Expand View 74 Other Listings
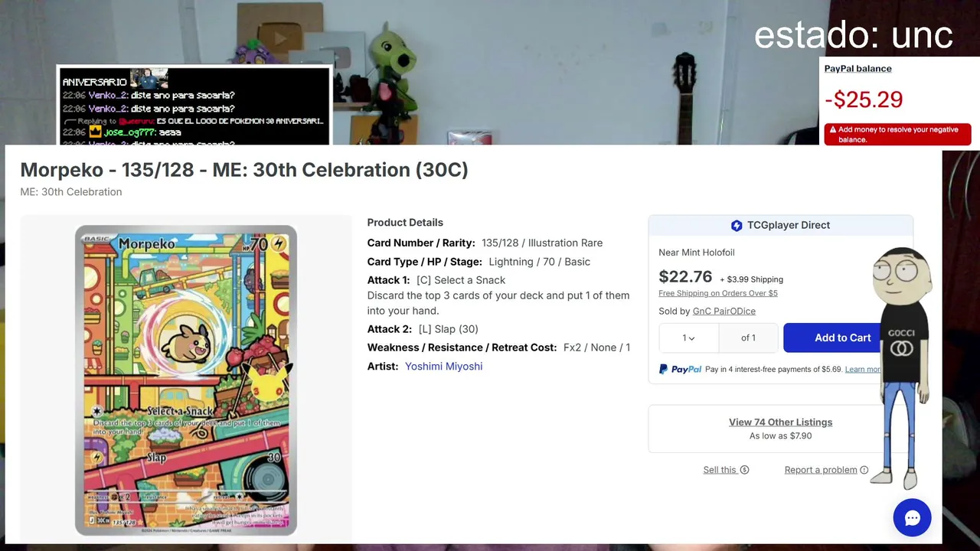 click(x=780, y=422)
